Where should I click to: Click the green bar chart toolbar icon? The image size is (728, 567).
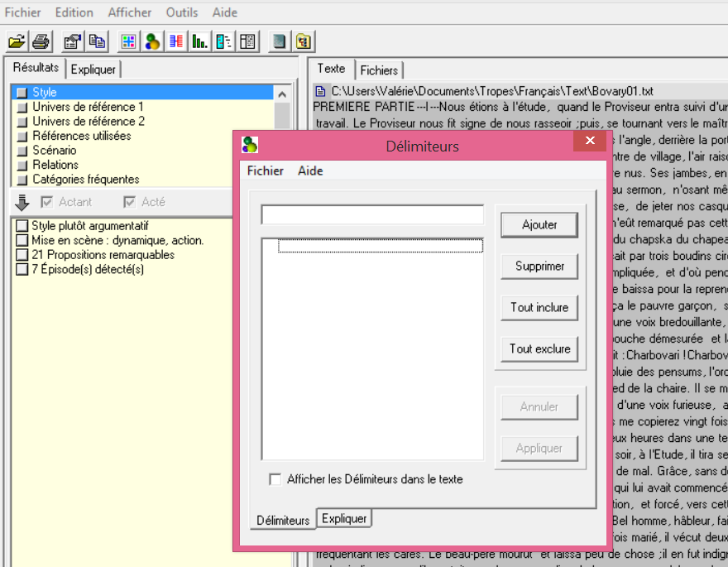pos(199,41)
